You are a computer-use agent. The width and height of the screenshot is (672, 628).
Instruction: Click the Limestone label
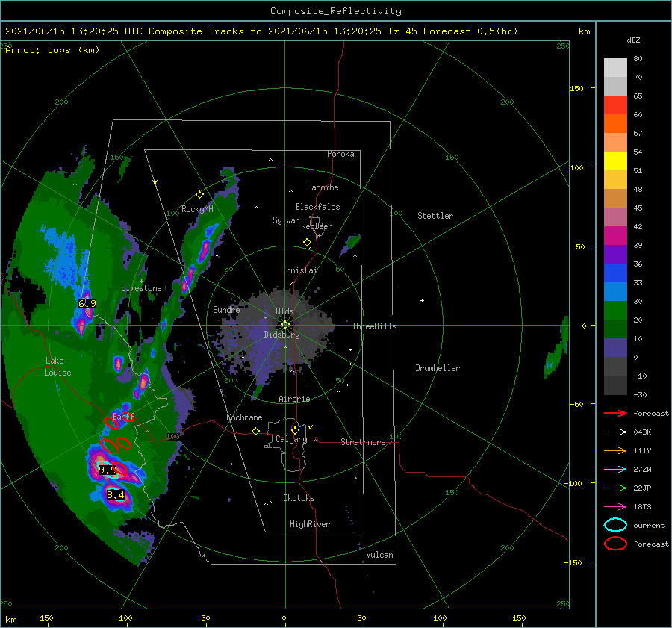click(x=141, y=288)
